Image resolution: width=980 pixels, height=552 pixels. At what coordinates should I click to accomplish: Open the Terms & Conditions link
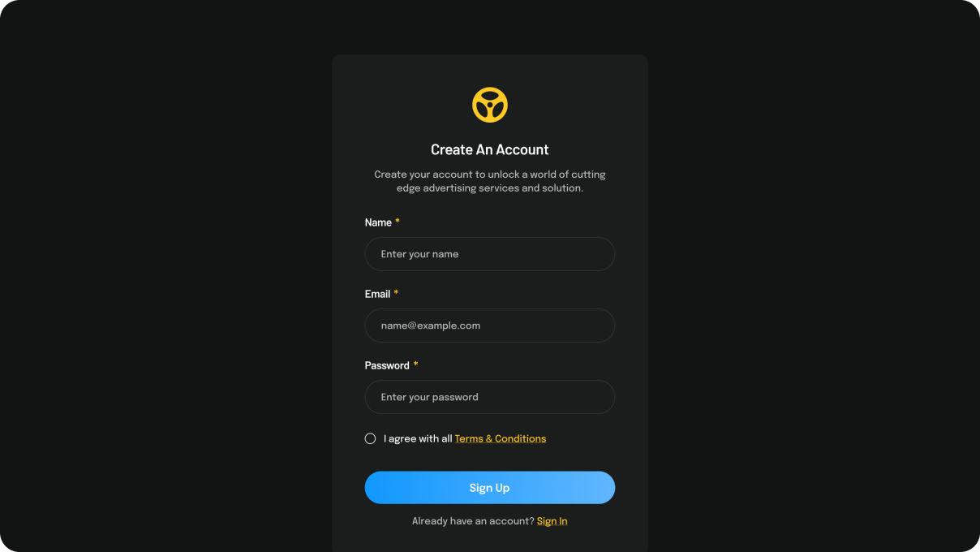[501, 438]
